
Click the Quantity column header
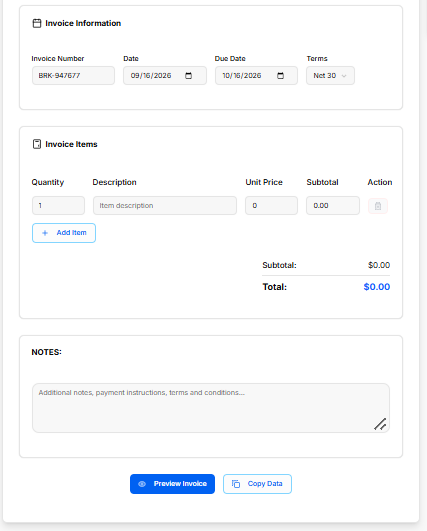(x=48, y=182)
